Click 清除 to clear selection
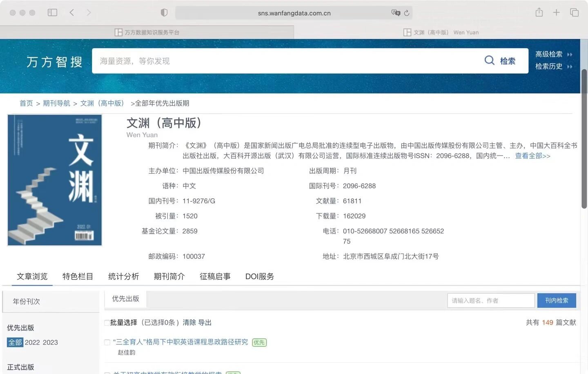The height and width of the screenshot is (374, 588). 189,323
